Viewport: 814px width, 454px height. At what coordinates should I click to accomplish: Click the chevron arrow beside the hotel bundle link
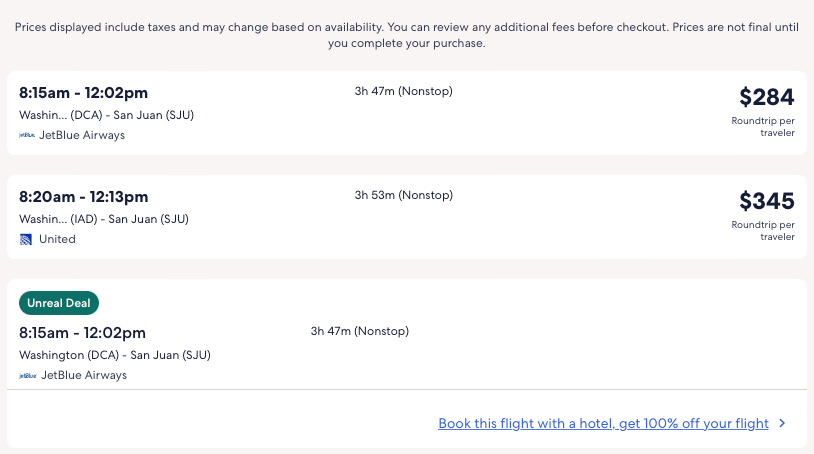(x=783, y=424)
